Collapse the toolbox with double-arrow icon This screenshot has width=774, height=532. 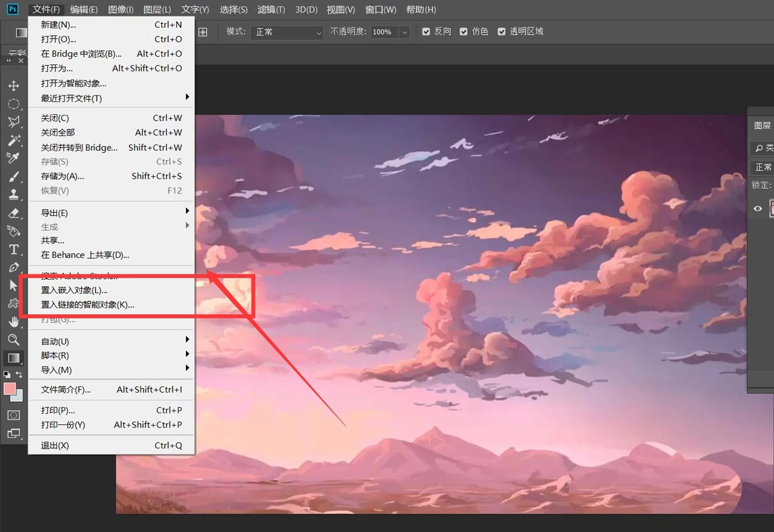(x=9, y=60)
